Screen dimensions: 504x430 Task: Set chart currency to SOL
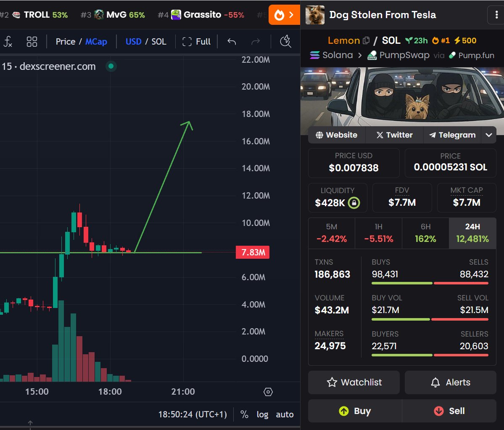pos(159,42)
